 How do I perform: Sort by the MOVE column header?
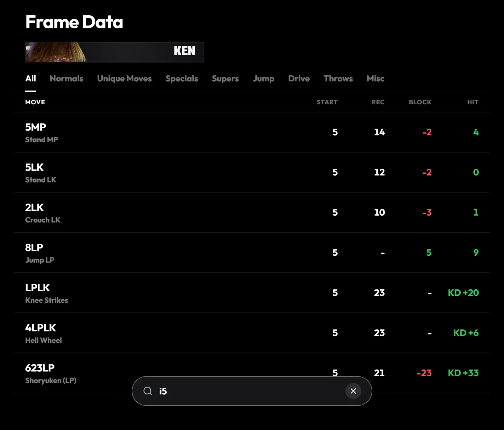pyautogui.click(x=35, y=102)
